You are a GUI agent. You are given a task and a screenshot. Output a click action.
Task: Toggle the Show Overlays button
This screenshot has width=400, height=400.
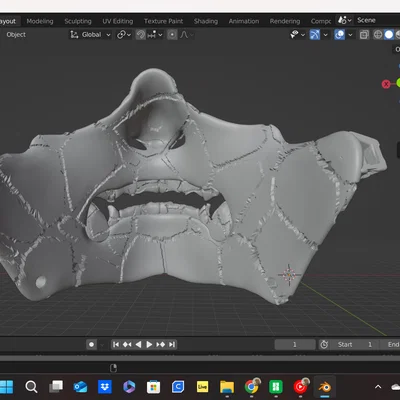tap(339, 35)
